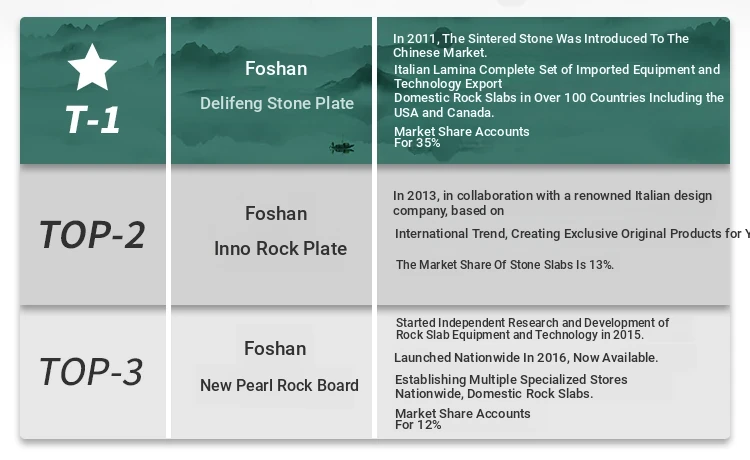Click the white star icon

tap(92, 68)
